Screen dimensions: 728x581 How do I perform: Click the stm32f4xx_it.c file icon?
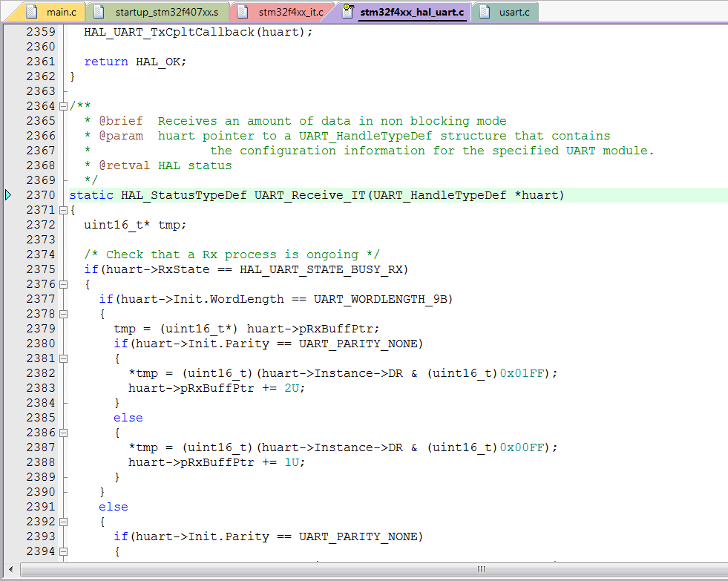point(243,12)
